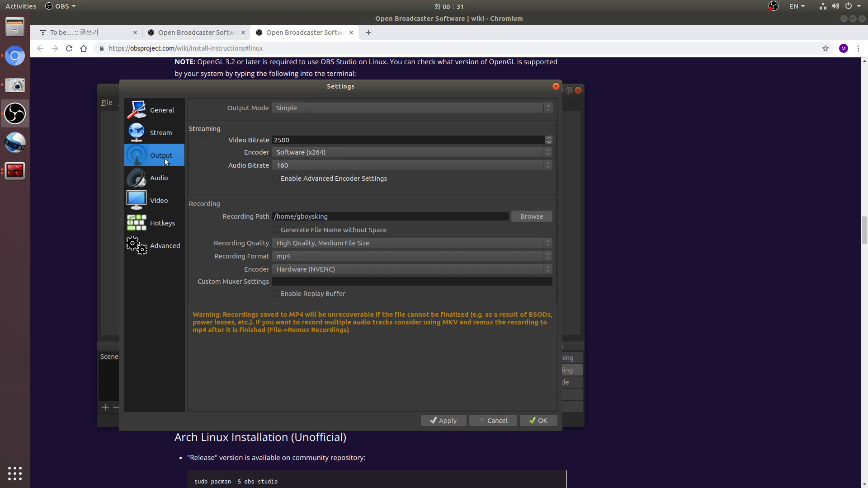
Task: Open the volume indicator in top bar
Action: 835,6
